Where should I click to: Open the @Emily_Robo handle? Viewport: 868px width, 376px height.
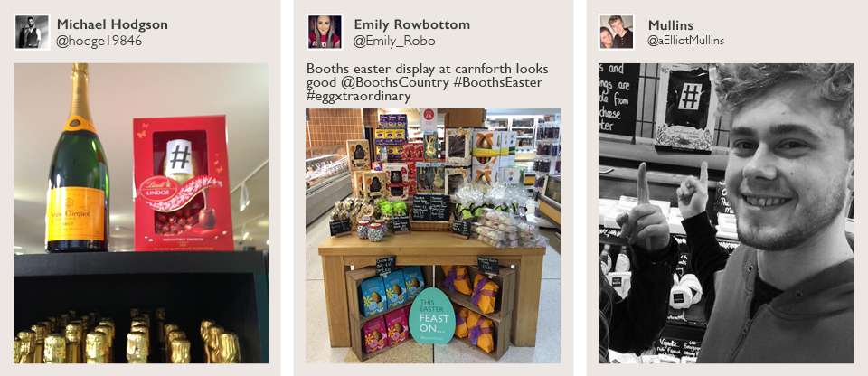pos(394,42)
